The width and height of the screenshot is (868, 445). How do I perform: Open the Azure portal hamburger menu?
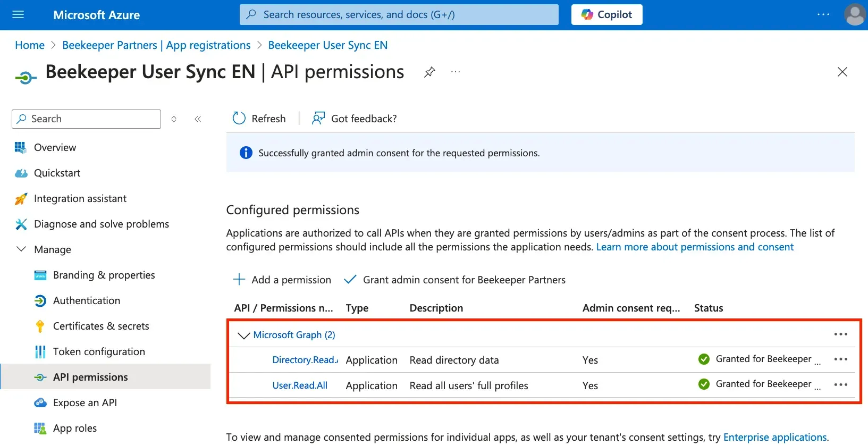pos(18,14)
